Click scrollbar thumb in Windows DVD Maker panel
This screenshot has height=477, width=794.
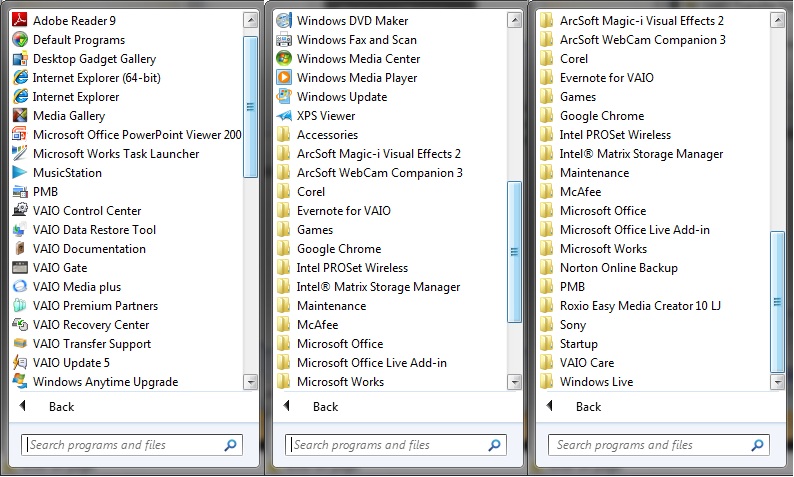click(514, 252)
